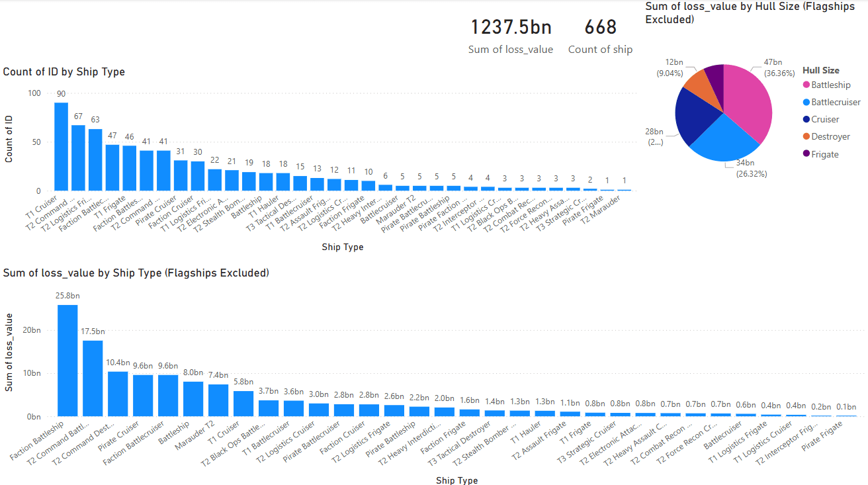Image resolution: width=868 pixels, height=485 pixels.
Task: Click the Battlecruiser legend color dot
Action: tap(806, 103)
